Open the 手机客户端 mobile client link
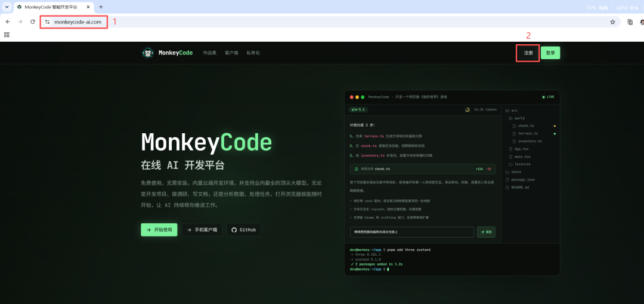The height and width of the screenshot is (304, 644). (x=202, y=230)
